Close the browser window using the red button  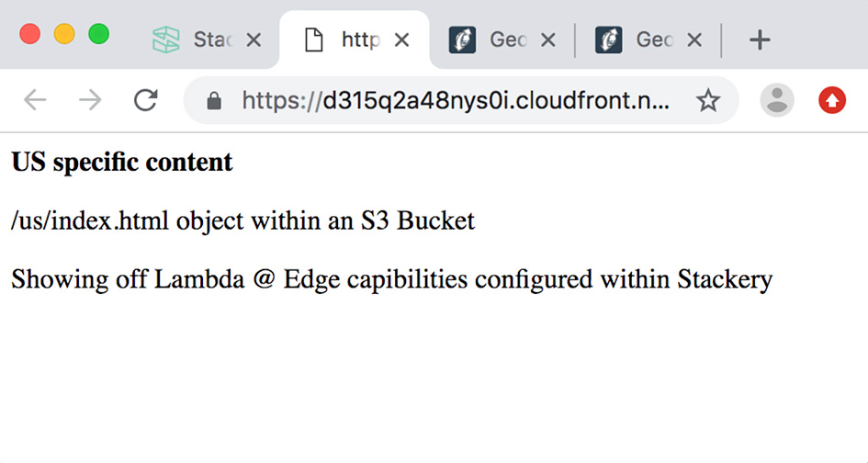pos(29,34)
